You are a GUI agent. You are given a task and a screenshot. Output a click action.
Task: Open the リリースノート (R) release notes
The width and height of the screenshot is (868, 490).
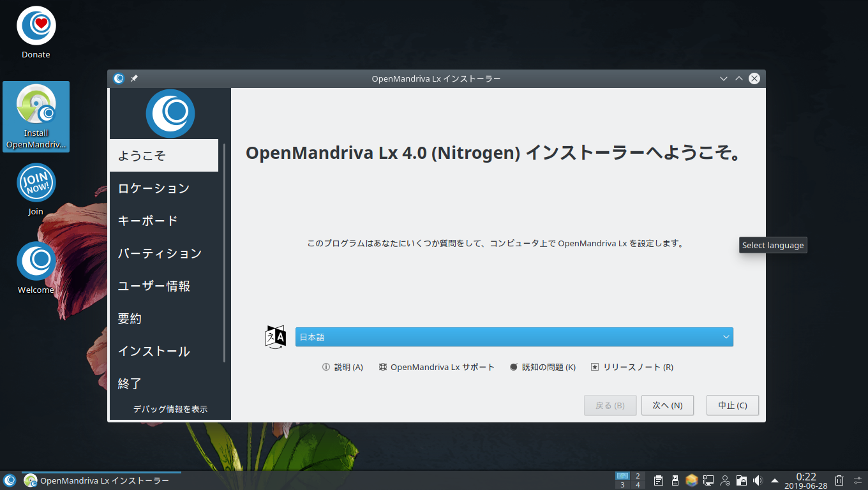[632, 367]
